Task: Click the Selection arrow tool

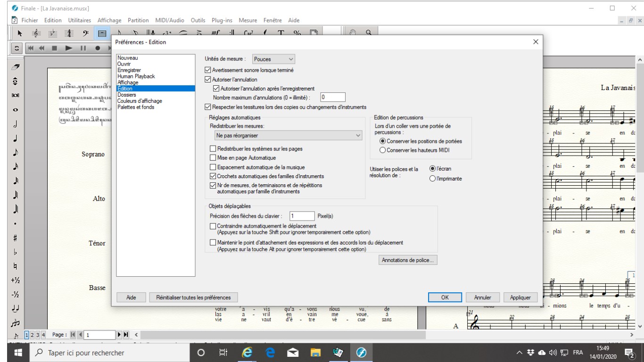Action: click(x=19, y=33)
